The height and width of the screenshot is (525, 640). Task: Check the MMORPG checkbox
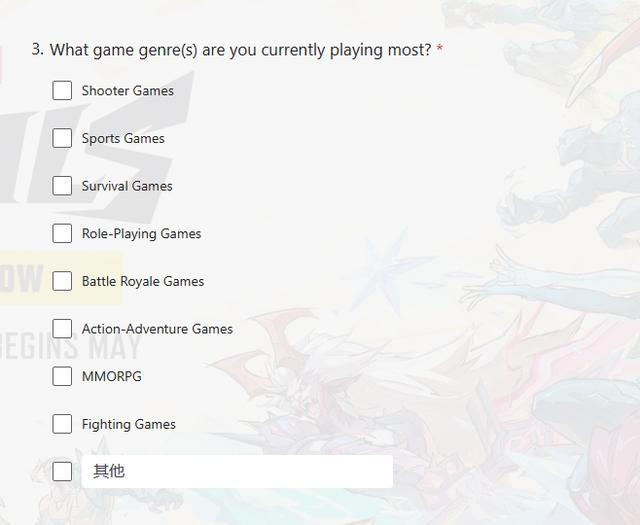pyautogui.click(x=62, y=376)
